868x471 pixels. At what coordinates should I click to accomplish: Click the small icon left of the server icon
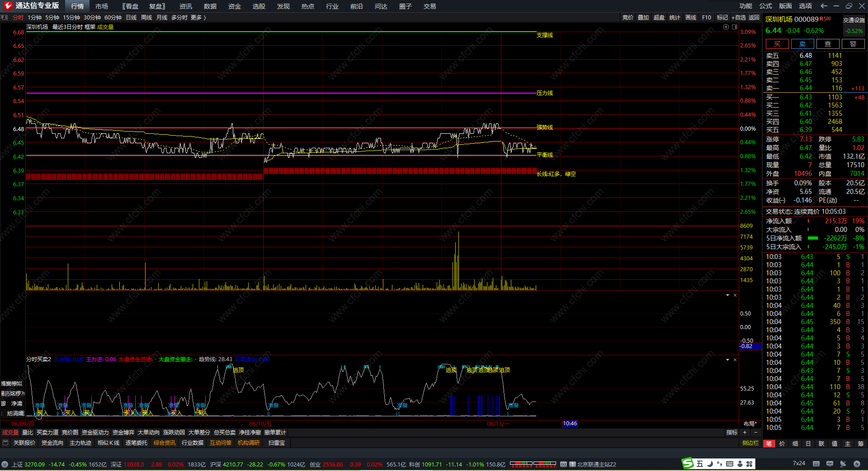[563, 464]
